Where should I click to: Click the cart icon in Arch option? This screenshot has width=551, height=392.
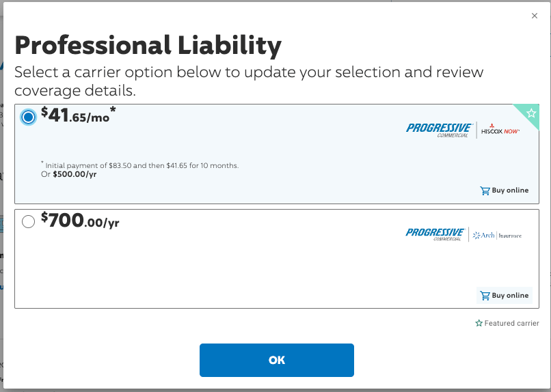tap(485, 296)
